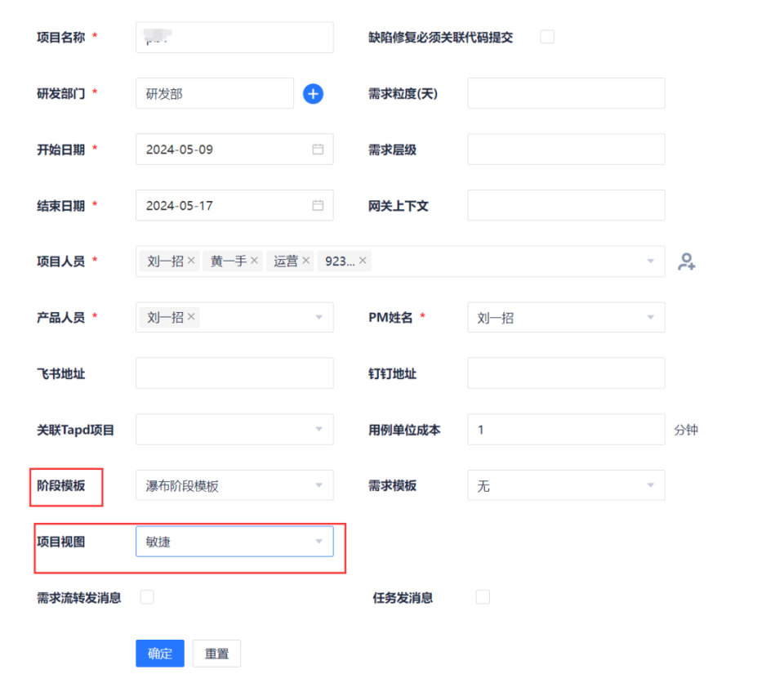Enable 任务发消息 checkbox
The height and width of the screenshot is (692, 784).
[x=483, y=596]
